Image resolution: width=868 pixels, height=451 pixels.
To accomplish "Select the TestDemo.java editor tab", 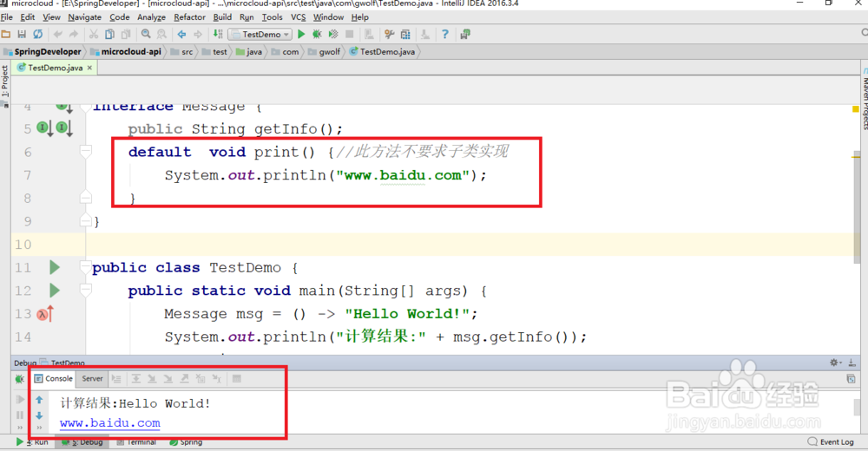I will pyautogui.click(x=55, y=68).
